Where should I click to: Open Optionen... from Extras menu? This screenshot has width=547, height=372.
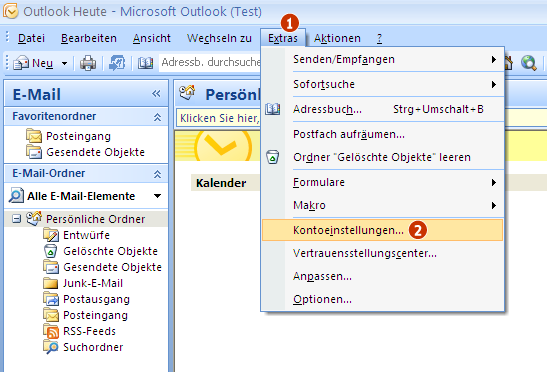click(383, 299)
